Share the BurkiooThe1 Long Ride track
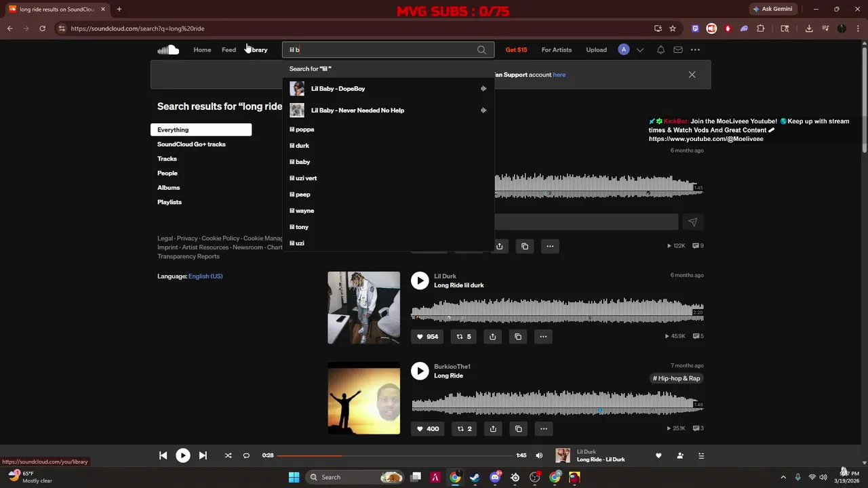Screen dimensions: 868x488 tap(493, 428)
